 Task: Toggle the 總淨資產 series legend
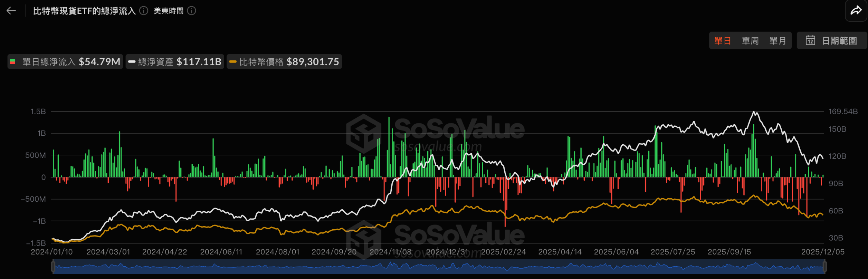175,62
